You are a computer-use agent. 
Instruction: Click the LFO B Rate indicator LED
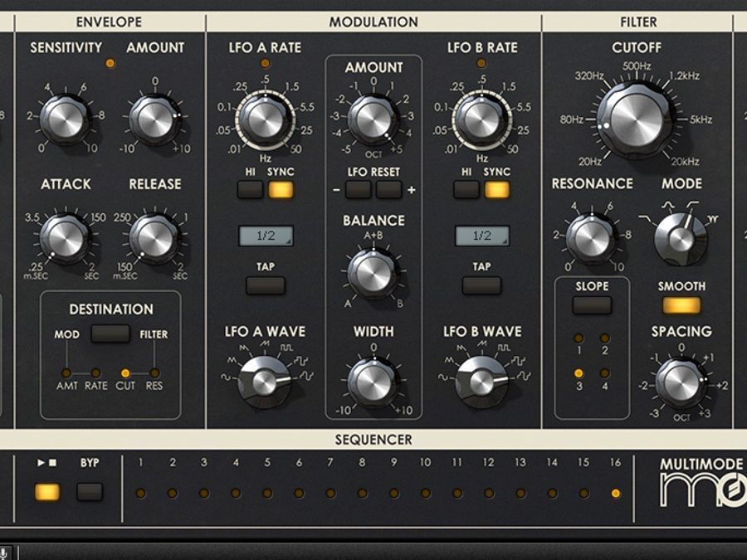pyautogui.click(x=481, y=63)
